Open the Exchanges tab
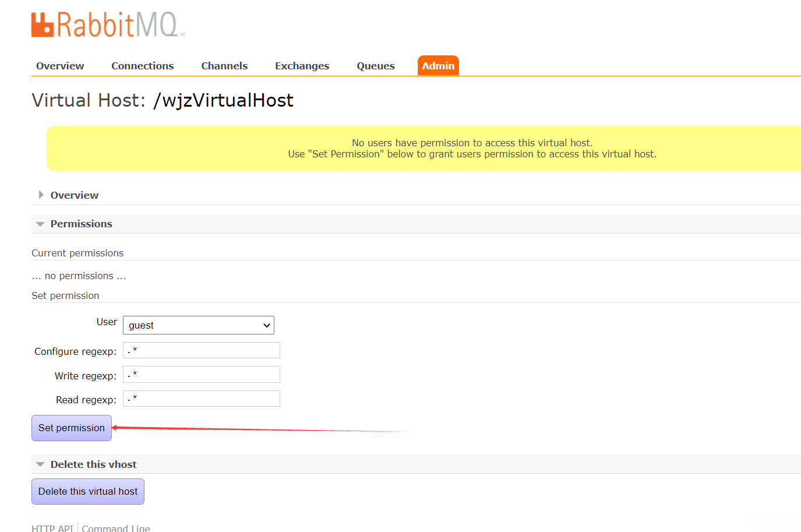Screen dimensions: 801x532 302,66
